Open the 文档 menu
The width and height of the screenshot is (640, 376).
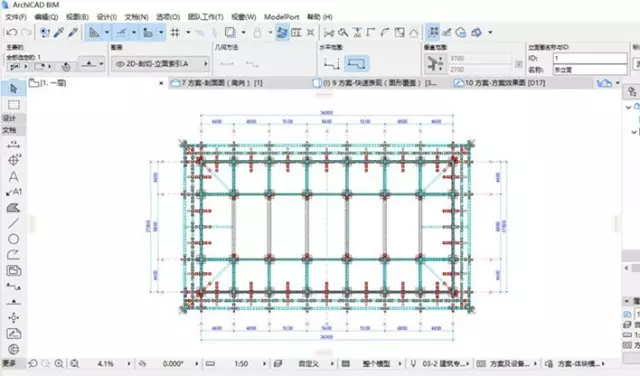click(136, 17)
